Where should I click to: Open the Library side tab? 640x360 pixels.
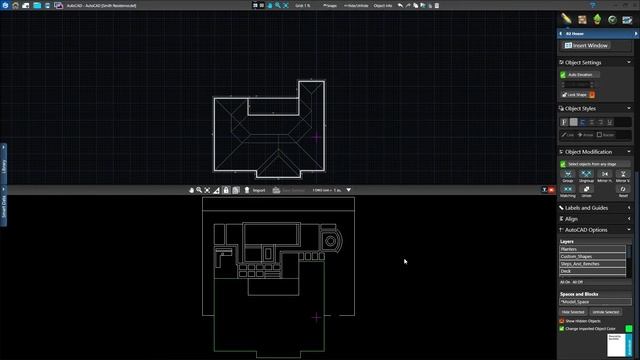(x=4, y=163)
